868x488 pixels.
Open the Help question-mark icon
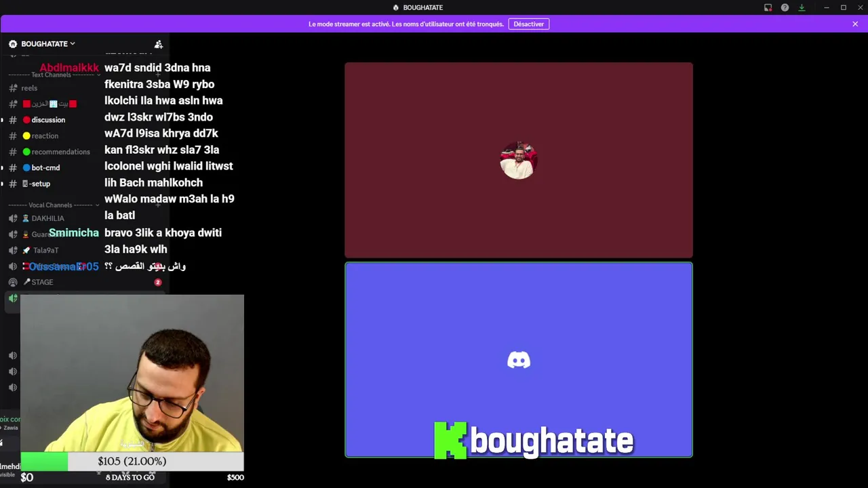click(x=785, y=7)
